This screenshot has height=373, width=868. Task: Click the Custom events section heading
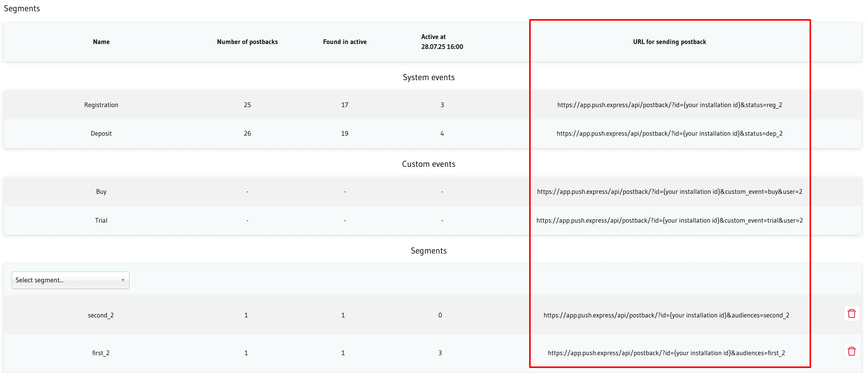click(x=428, y=164)
